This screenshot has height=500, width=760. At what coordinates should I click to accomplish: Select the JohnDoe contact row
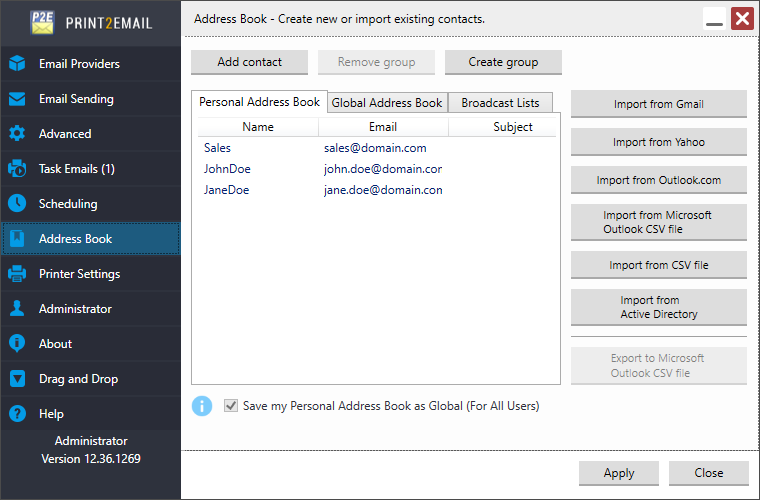pos(376,169)
